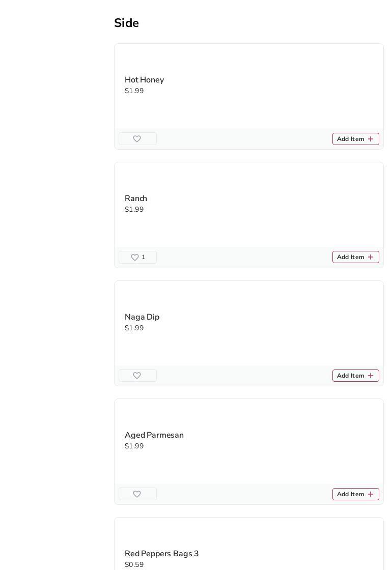This screenshot has width=392, height=570.
Task: Open the Hot Honey item name
Action: (144, 80)
